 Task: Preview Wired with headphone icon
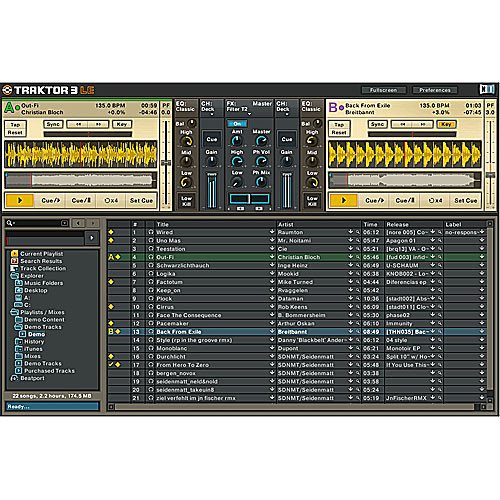tap(151, 232)
